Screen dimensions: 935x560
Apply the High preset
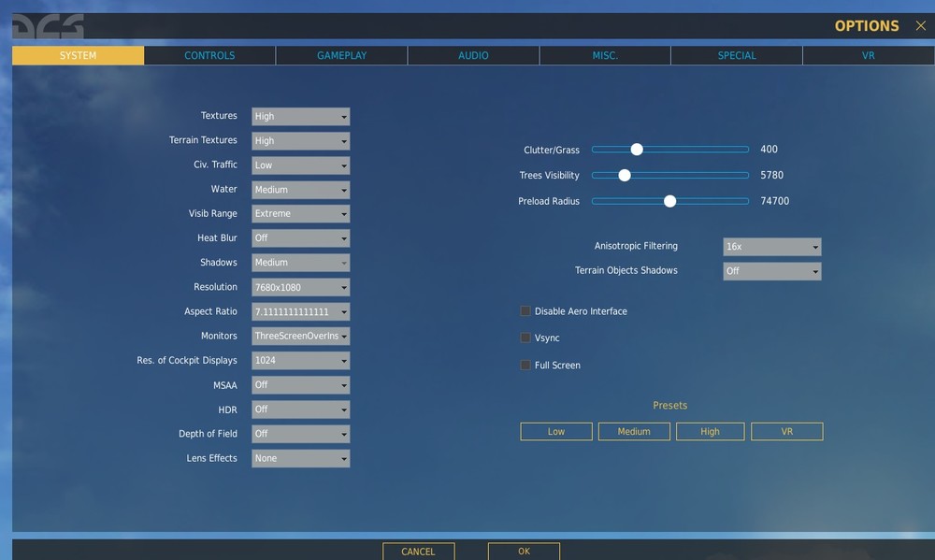711,431
